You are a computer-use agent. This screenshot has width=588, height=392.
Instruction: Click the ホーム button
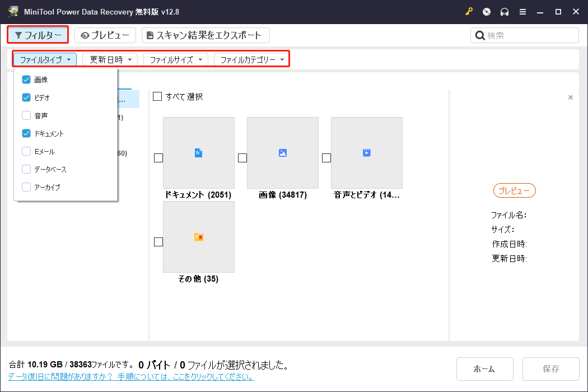485,368
